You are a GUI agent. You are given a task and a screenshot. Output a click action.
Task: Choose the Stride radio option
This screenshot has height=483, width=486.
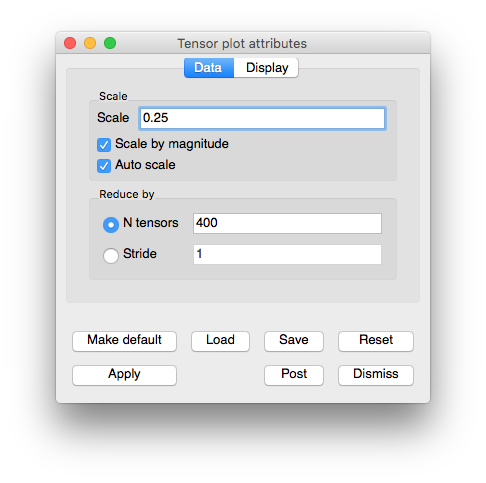click(111, 256)
